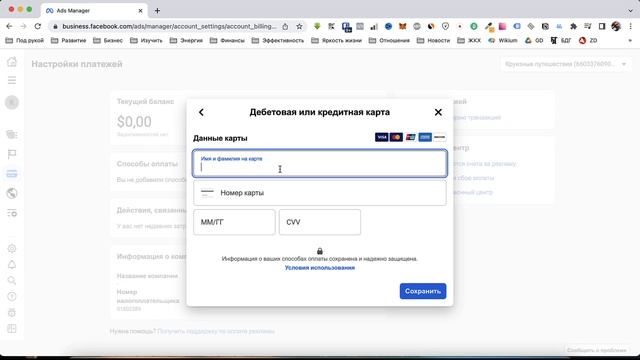Screen dimensions: 640x360
Task: Close the card dialog with X
Action: click(x=438, y=112)
